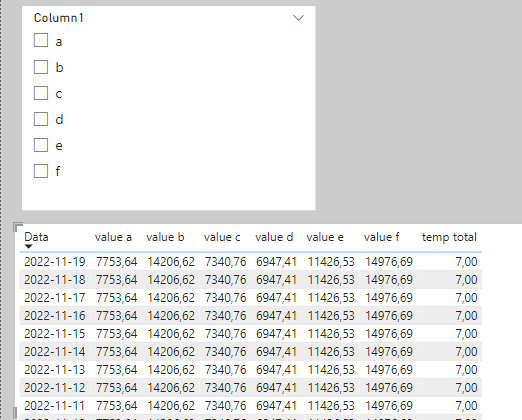The height and width of the screenshot is (420, 522).
Task: Select the 2022-11-11 date cell
Action: tap(55, 406)
